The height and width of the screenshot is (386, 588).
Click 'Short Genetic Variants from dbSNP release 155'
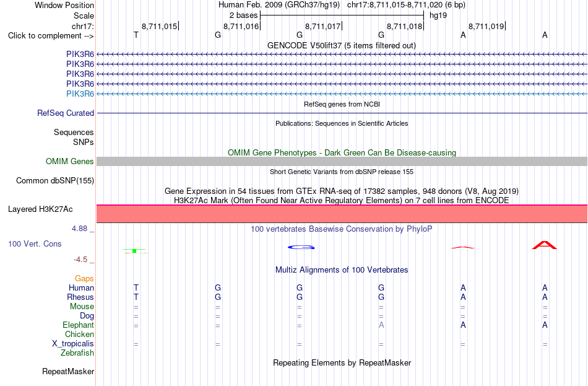tap(342, 172)
